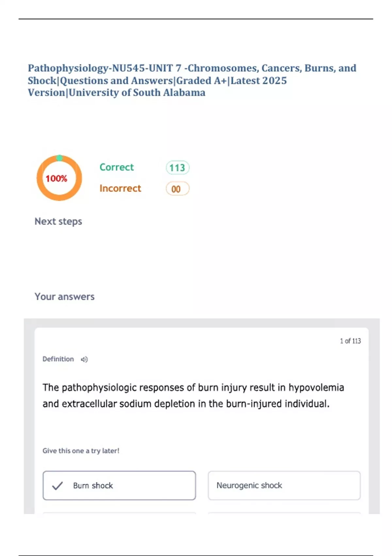Click University of South Alabama in the title

[x=137, y=93]
